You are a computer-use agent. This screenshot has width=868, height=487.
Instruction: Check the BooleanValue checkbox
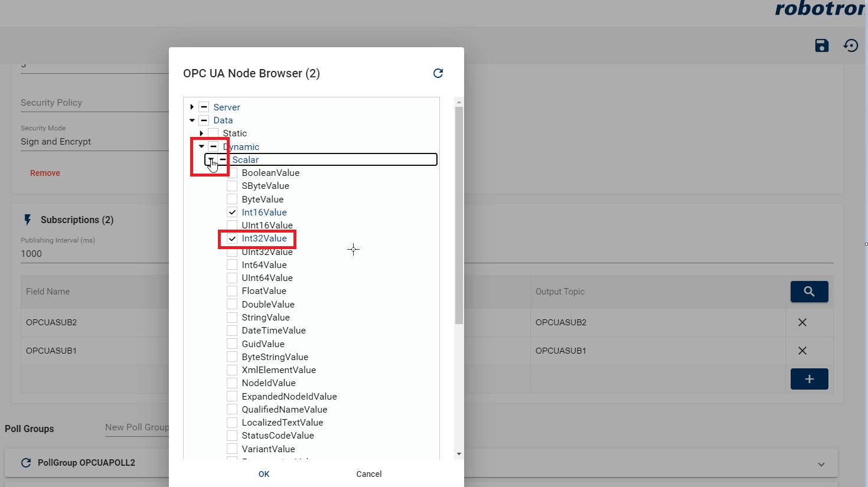pyautogui.click(x=232, y=173)
